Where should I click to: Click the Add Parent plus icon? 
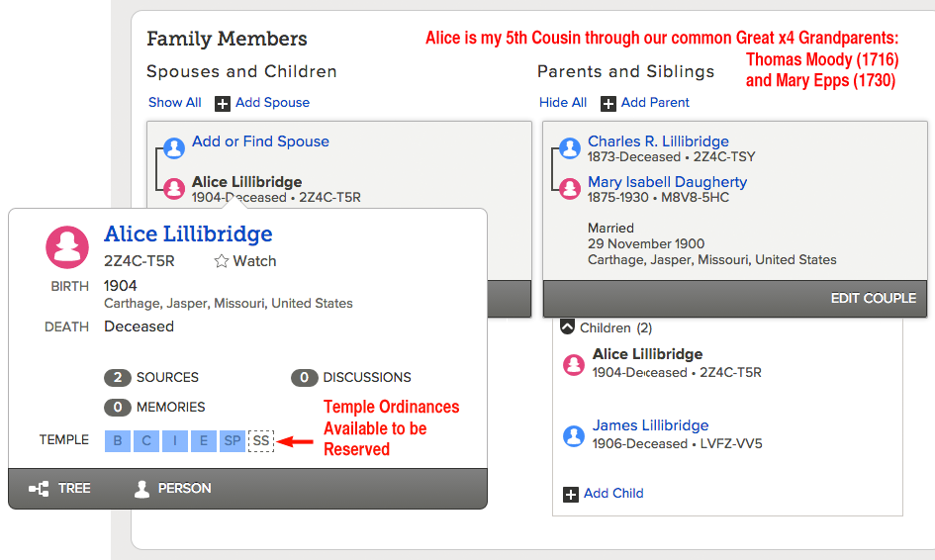click(608, 104)
